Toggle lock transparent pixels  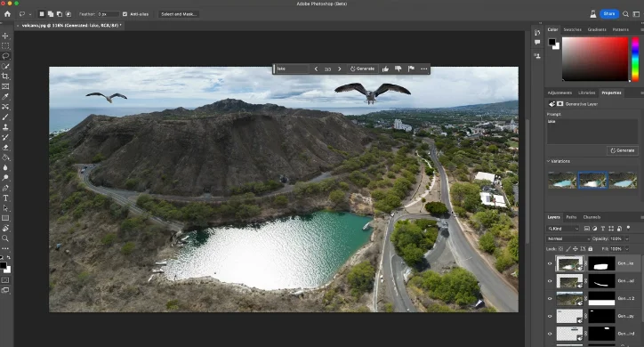(x=561, y=249)
